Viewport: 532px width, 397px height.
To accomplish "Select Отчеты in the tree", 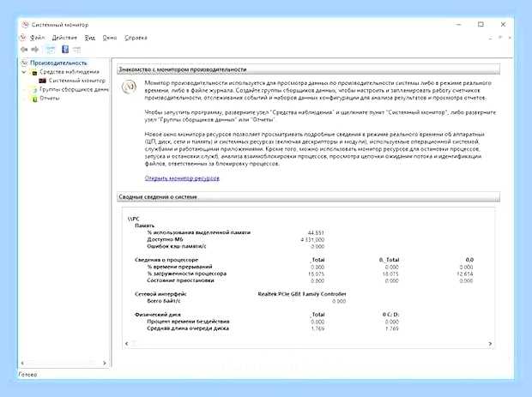I will [x=50, y=99].
